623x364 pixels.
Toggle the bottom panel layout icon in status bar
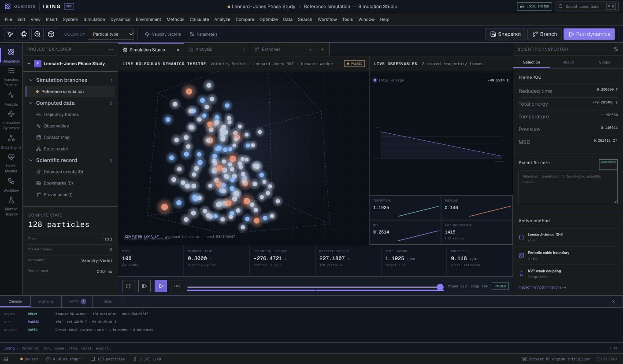coord(6,359)
